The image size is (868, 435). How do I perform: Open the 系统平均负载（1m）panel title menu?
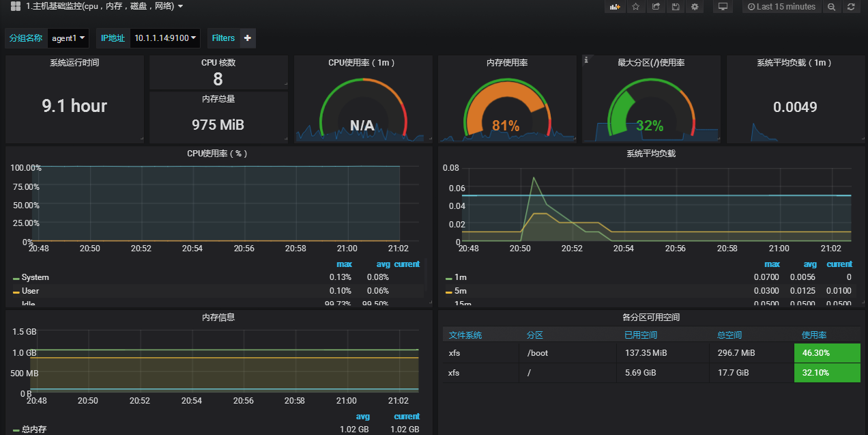point(795,63)
